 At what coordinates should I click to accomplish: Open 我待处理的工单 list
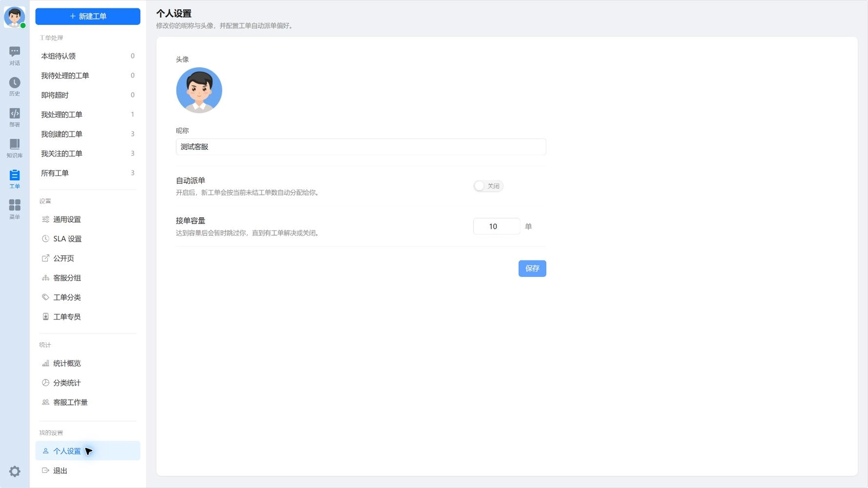coord(88,75)
